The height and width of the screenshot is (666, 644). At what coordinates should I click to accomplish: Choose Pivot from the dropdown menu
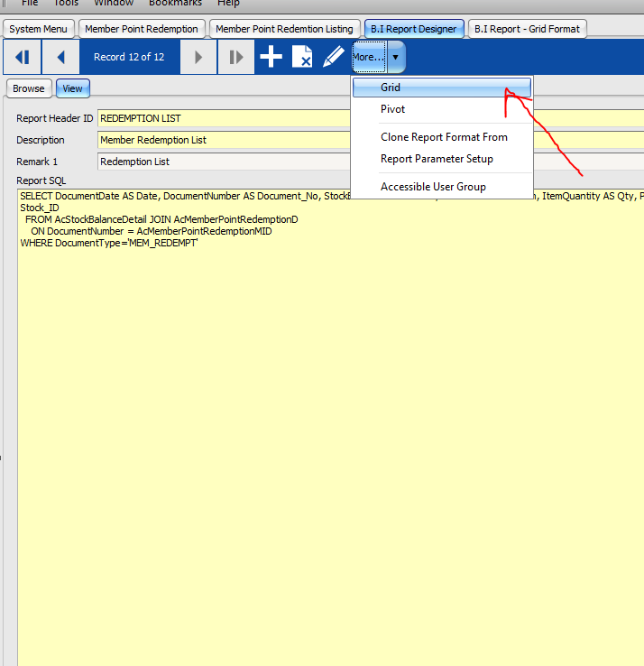pos(392,109)
